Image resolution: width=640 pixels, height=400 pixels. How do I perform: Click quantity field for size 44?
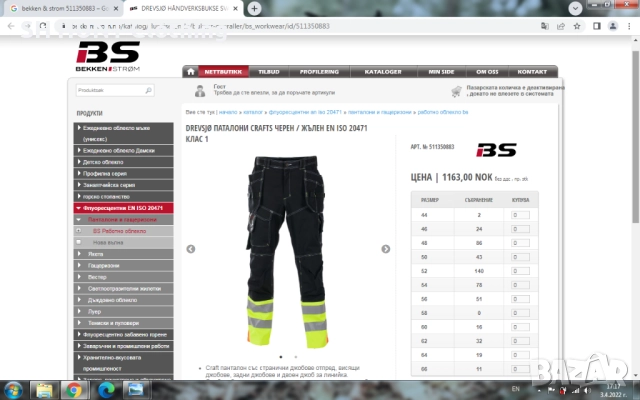520,215
